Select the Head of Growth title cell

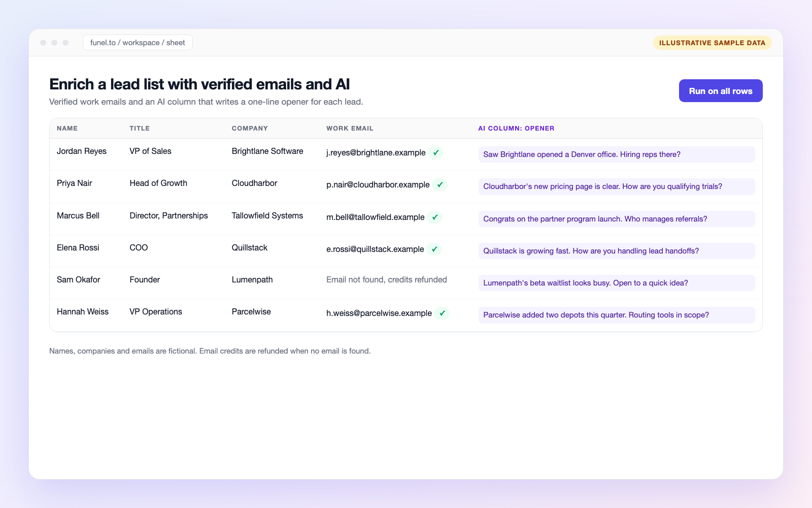pyautogui.click(x=158, y=183)
